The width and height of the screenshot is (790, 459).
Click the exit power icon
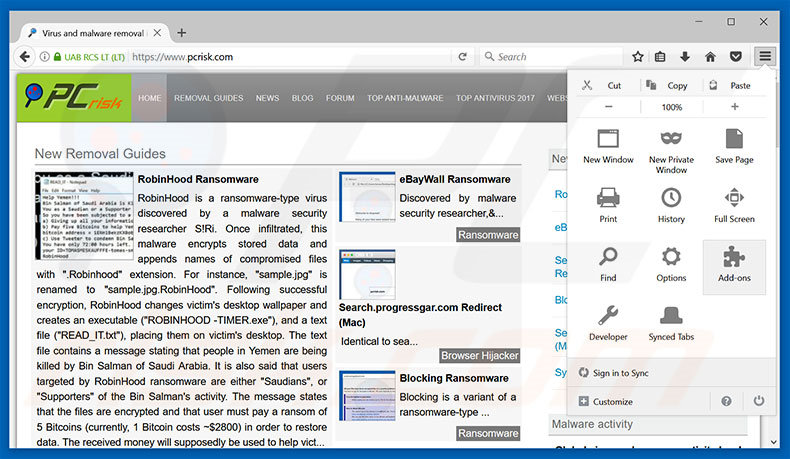pos(759,401)
